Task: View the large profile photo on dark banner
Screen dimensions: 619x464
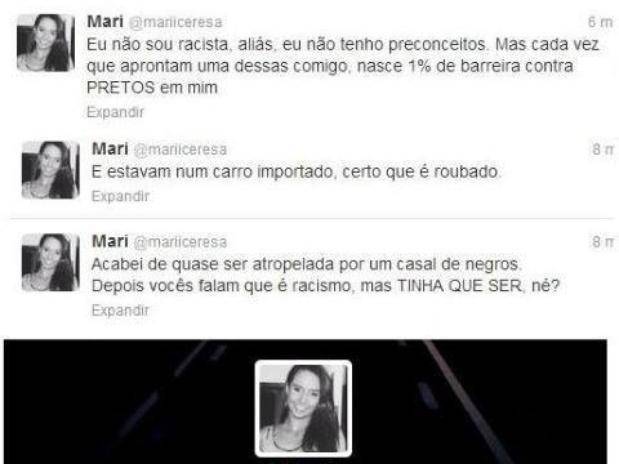Action: tap(303, 408)
